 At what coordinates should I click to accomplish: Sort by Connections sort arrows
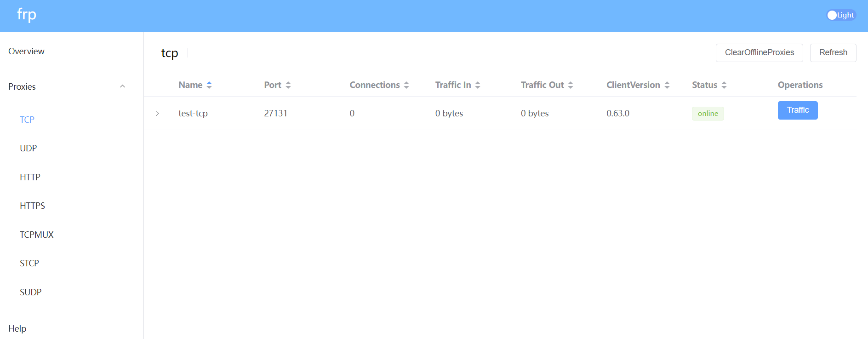(x=406, y=85)
